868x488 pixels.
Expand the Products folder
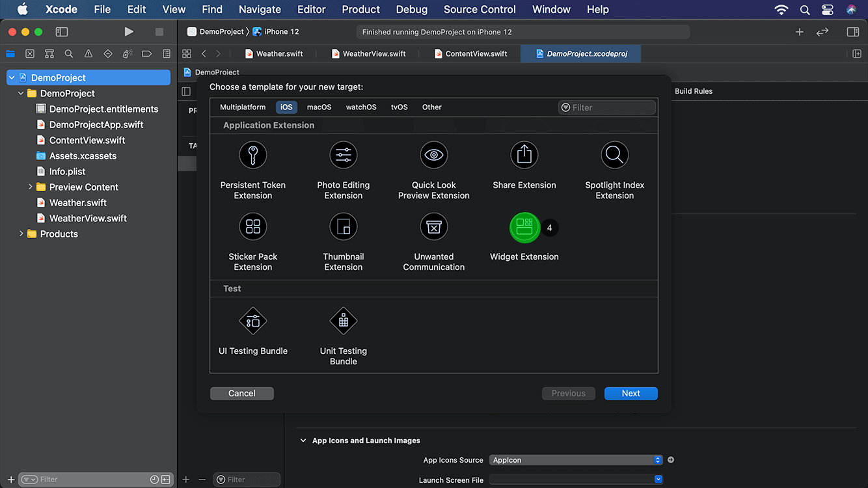pos(21,234)
